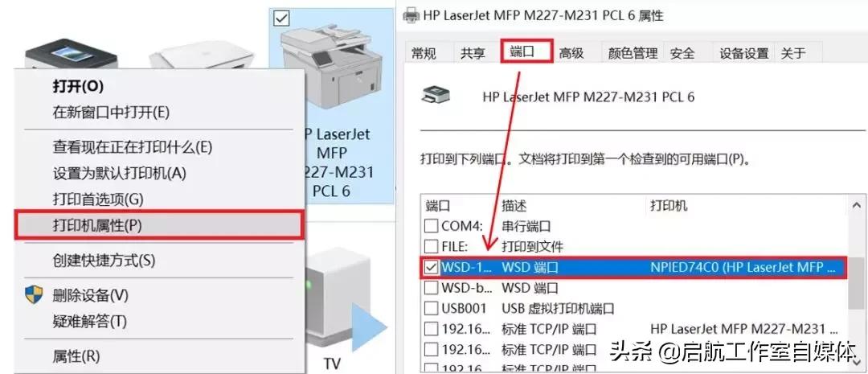
Task: Uncheck the WSD-1 port checkbox
Action: tap(431, 267)
